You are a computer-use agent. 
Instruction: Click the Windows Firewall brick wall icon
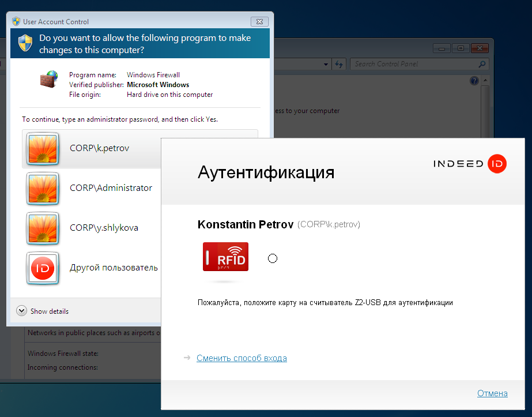click(48, 79)
